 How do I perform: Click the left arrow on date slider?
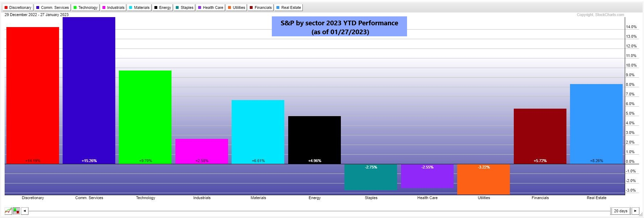tap(25, 211)
